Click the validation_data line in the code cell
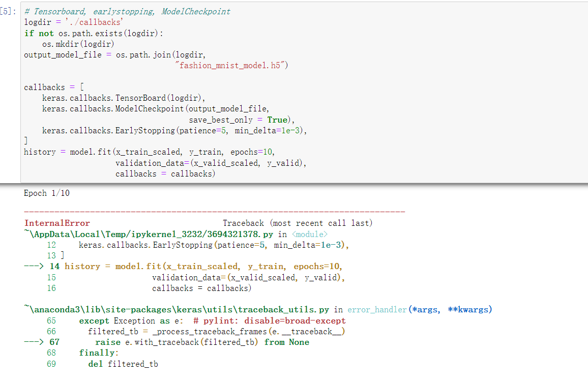 point(211,163)
